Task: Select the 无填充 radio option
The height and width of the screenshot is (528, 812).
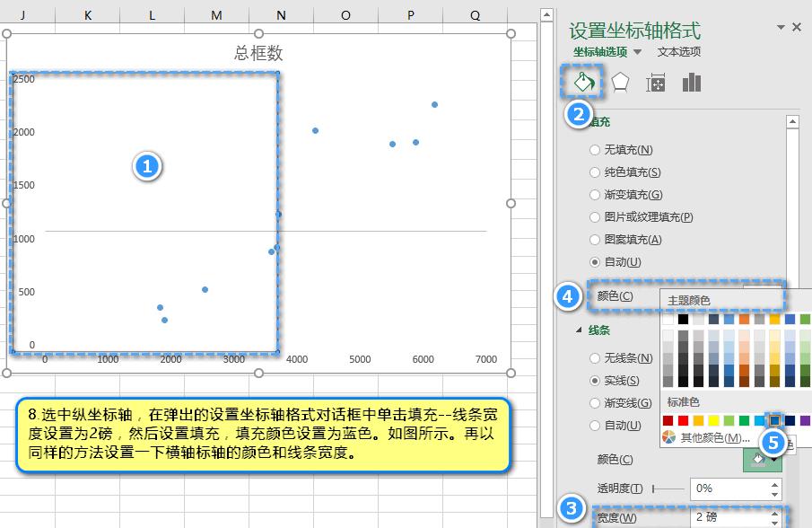Action: point(595,150)
